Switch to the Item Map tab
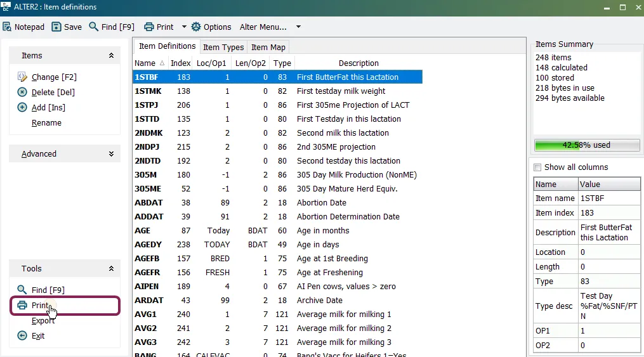This screenshot has width=644, height=357. point(268,47)
